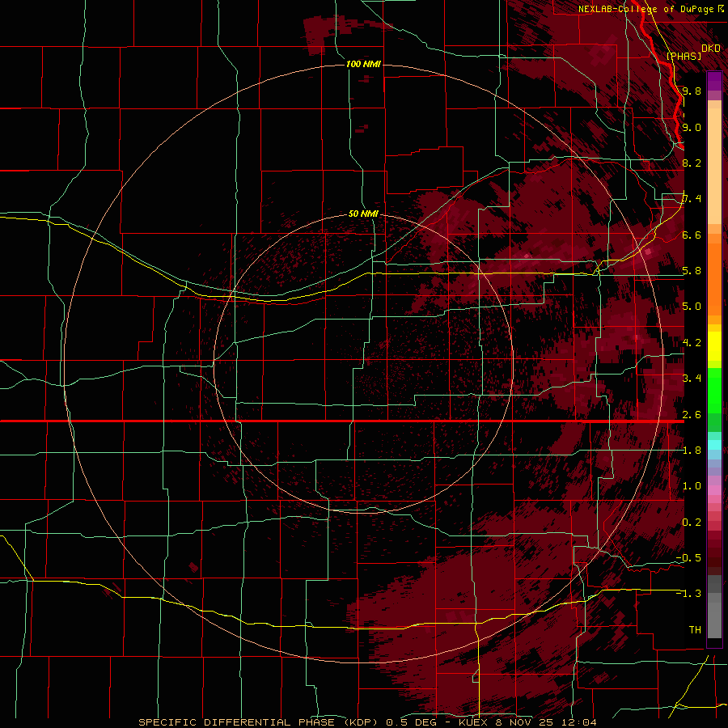This screenshot has height=728, width=728.
Task: Select the 6.6 value on the color scale
Action: click(692, 235)
